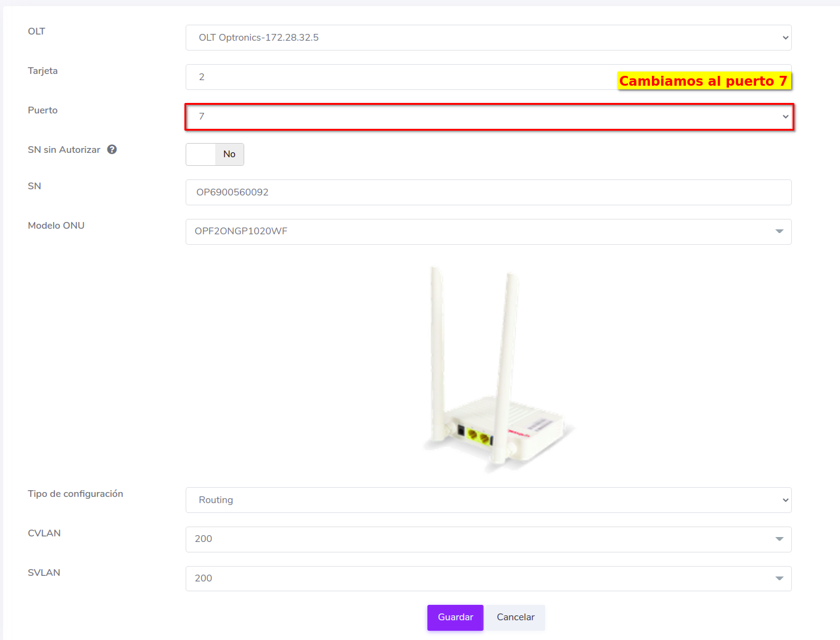840x640 pixels.
Task: Click the 'Tipo de configuración' label
Action: pyautogui.click(x=75, y=494)
